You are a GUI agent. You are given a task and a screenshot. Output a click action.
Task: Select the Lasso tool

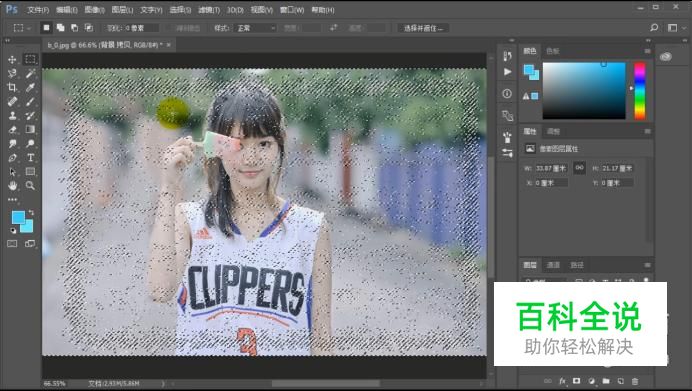click(x=12, y=73)
